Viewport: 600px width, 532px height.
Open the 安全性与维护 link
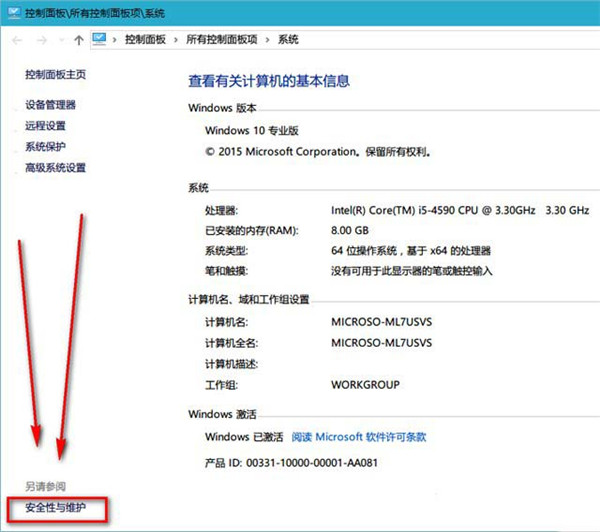click(56, 509)
